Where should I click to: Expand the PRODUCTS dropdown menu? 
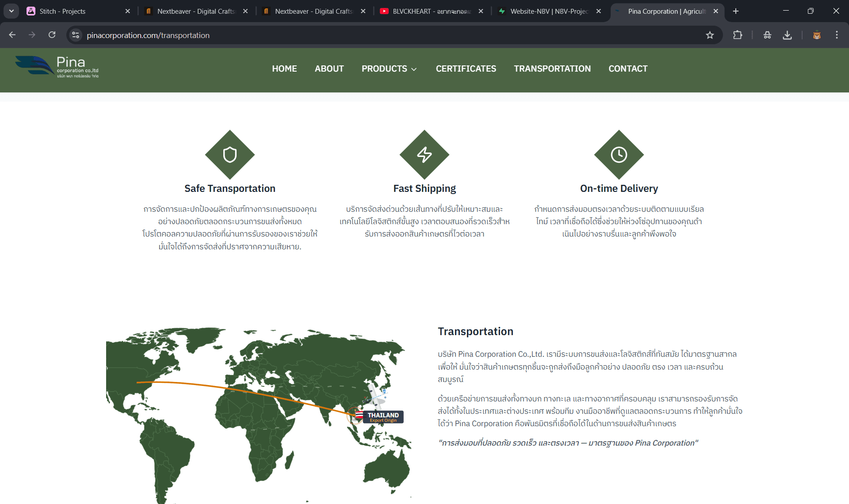(x=389, y=69)
